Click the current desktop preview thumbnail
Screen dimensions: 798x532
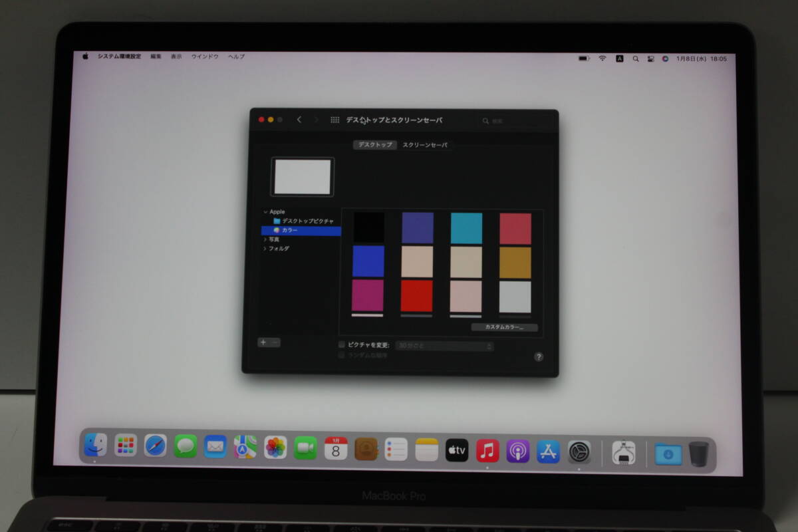tap(303, 177)
